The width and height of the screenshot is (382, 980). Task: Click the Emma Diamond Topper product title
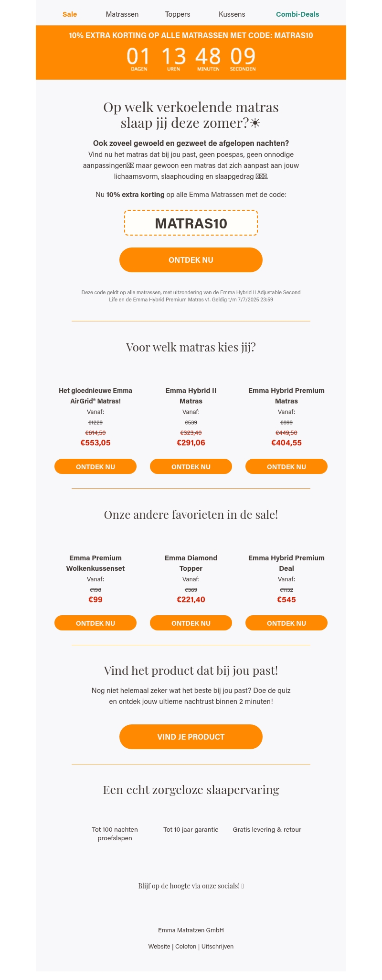click(191, 563)
